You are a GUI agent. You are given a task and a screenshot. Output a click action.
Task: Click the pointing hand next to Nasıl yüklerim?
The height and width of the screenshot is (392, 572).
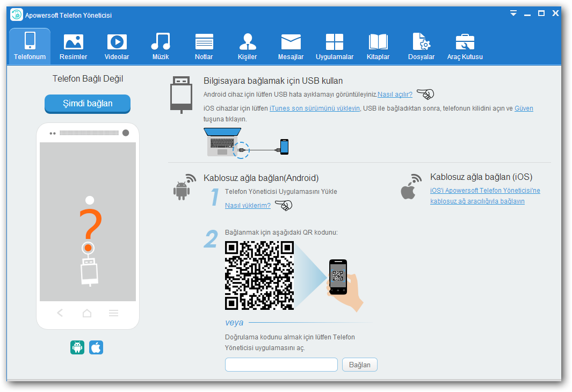point(284,205)
